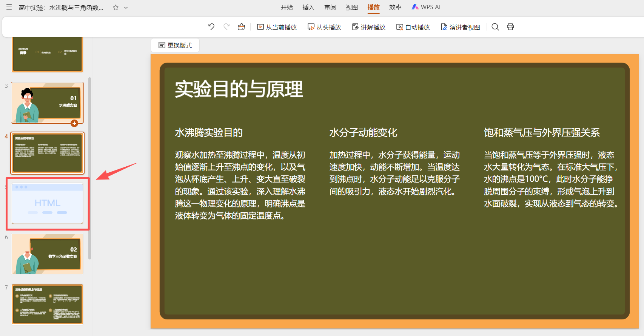Image resolution: width=644 pixels, height=336 pixels.
Task: Expand the document title dropdown arrow
Action: pyautogui.click(x=126, y=8)
